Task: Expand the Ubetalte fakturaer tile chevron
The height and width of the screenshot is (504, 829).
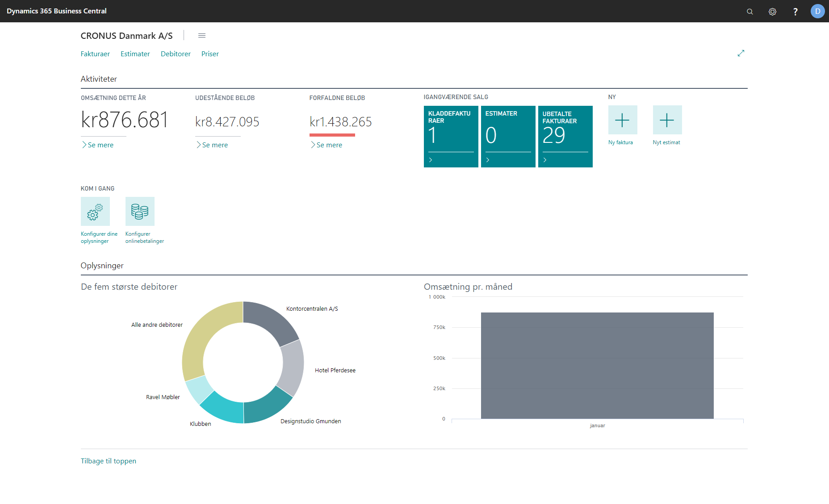Action: (545, 160)
